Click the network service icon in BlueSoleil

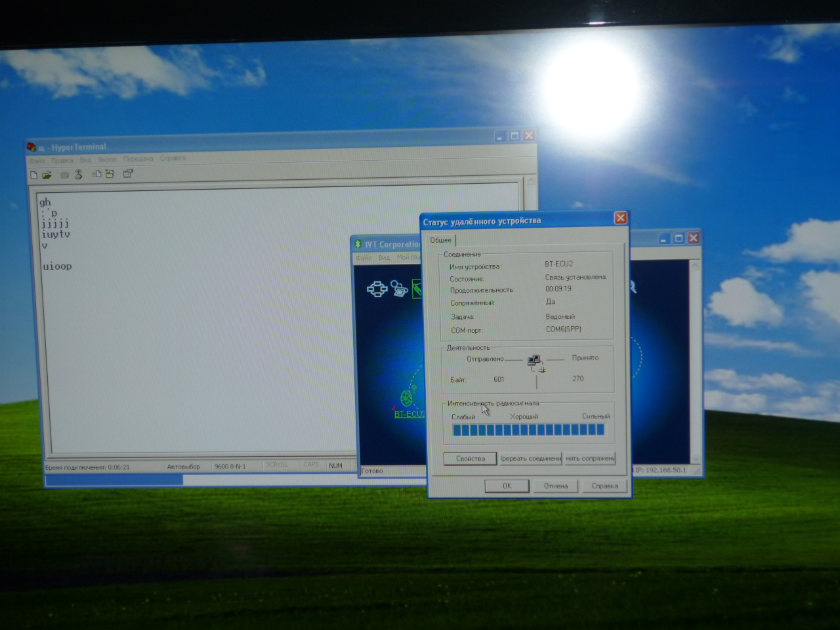377,289
